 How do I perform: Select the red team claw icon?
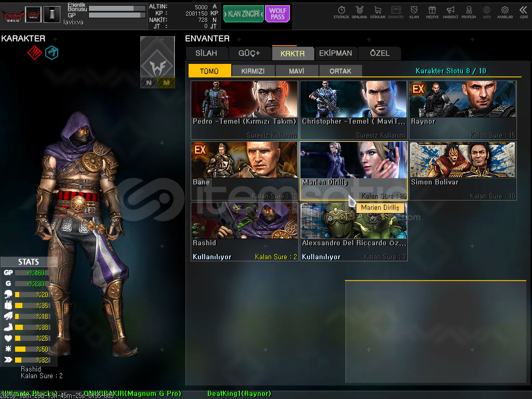click(34, 52)
